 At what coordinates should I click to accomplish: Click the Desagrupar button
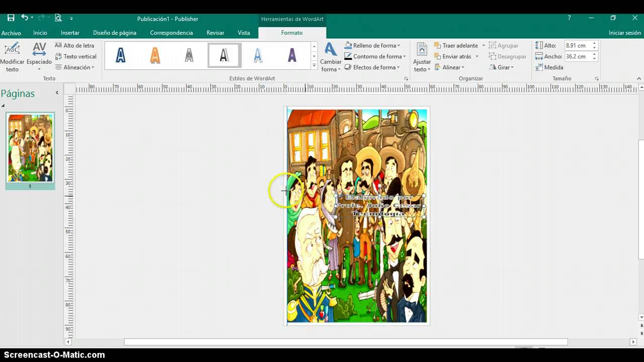coord(508,56)
